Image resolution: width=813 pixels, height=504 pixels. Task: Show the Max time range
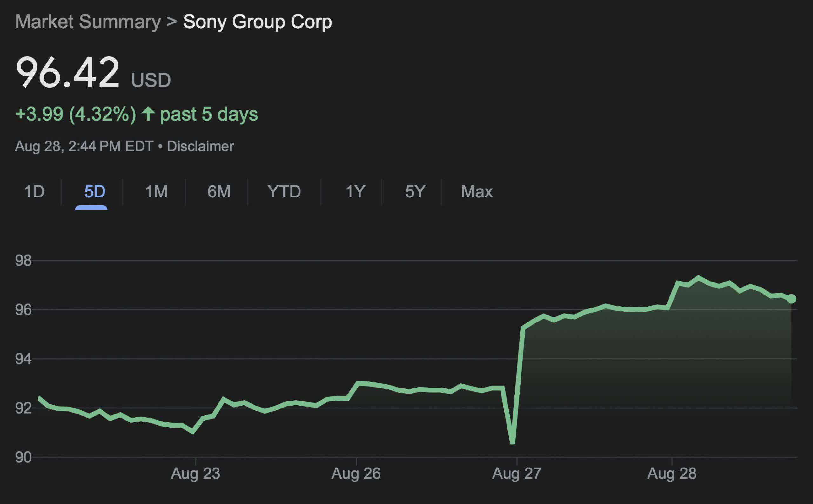pyautogui.click(x=477, y=192)
